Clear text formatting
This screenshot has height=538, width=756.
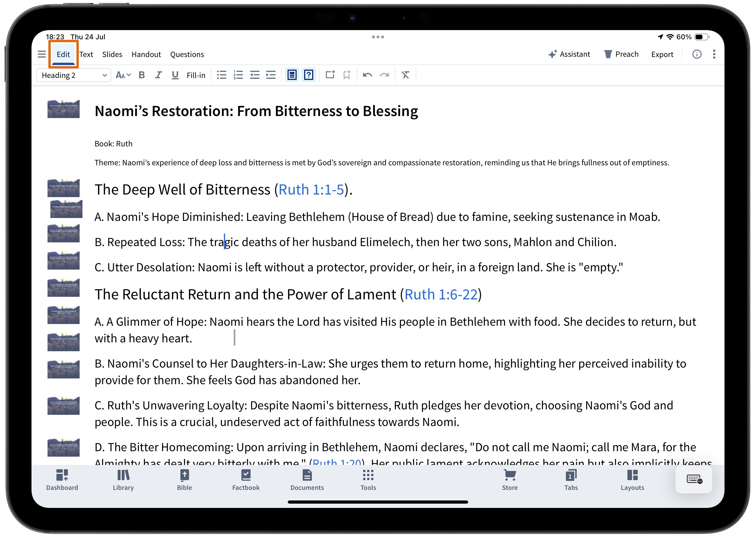[405, 75]
